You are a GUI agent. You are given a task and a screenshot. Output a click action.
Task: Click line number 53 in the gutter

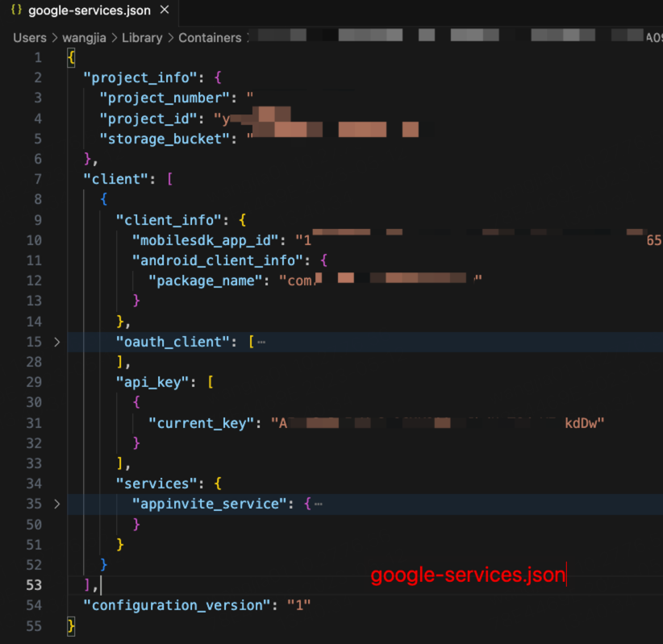[34, 584]
